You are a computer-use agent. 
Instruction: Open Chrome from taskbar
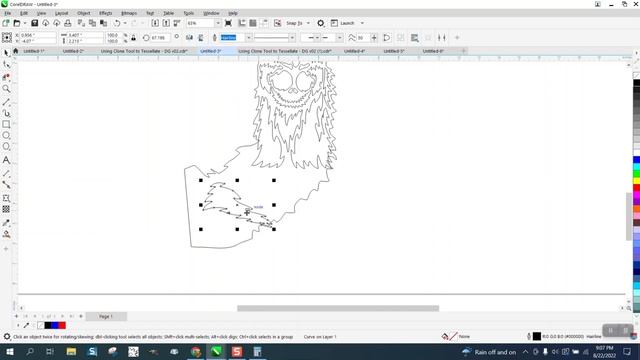click(x=196, y=352)
